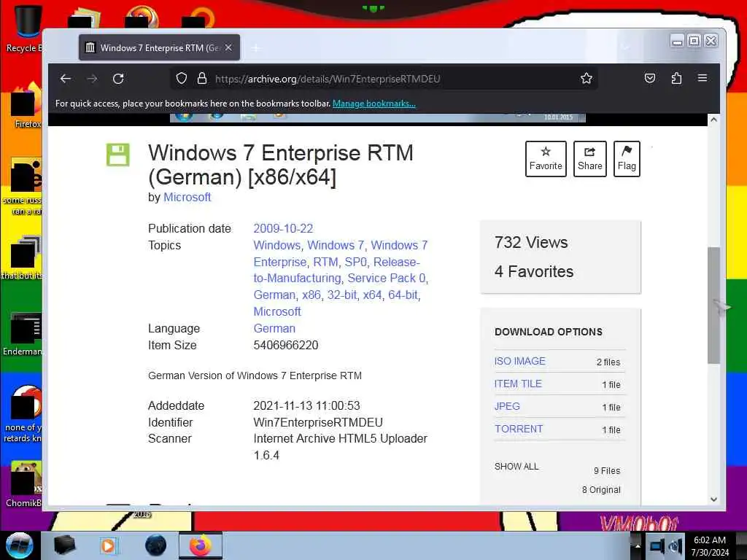Viewport: 747px width, 560px height.
Task: Click the page scrollbar down arrow
Action: (713, 499)
